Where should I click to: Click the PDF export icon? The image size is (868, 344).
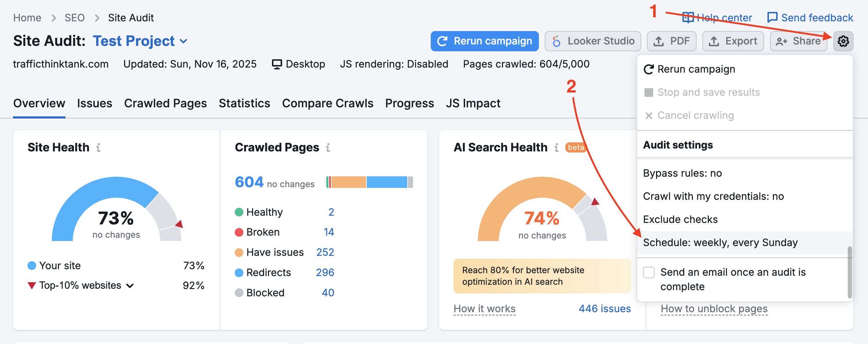(658, 41)
